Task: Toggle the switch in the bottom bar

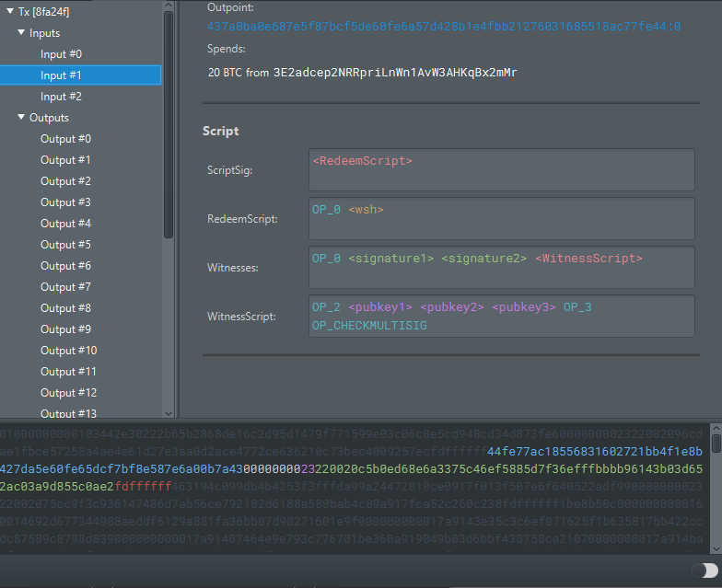Action: pos(704,571)
